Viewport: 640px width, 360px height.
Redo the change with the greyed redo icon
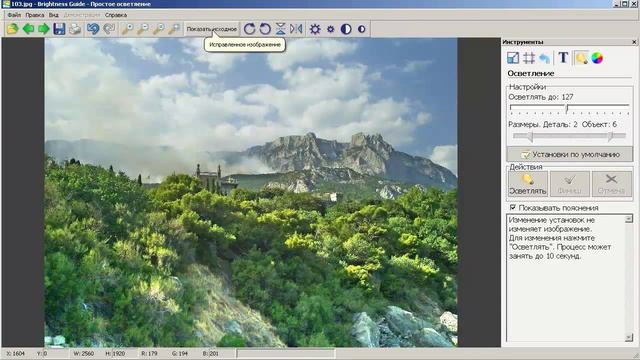coord(109,29)
